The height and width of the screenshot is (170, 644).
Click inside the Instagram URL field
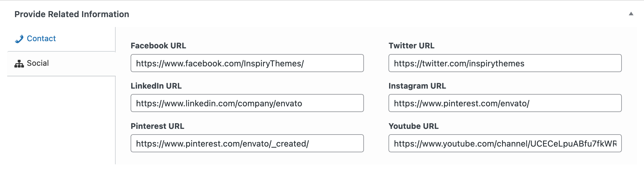[505, 103]
